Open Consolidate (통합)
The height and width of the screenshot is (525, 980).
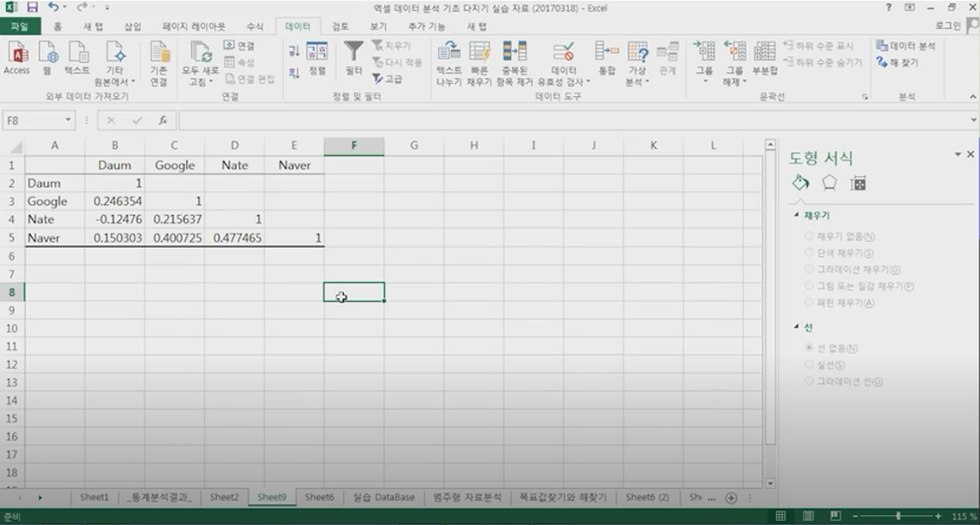pos(607,60)
